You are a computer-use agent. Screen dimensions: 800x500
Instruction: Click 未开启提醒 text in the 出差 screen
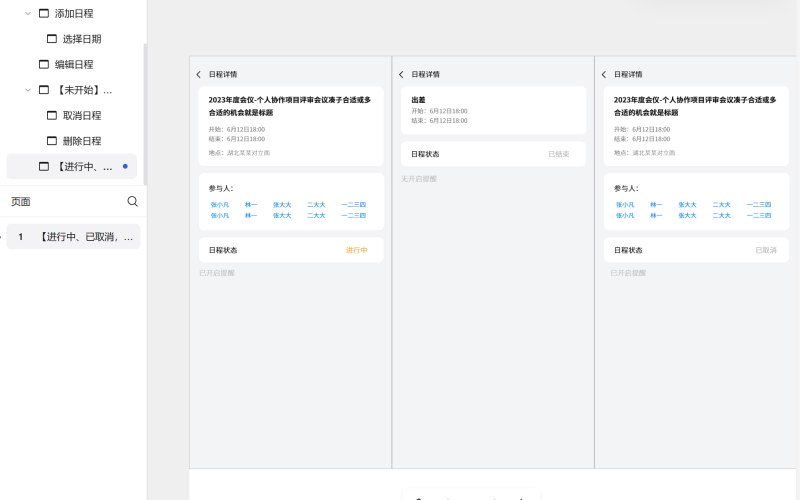coord(419,179)
